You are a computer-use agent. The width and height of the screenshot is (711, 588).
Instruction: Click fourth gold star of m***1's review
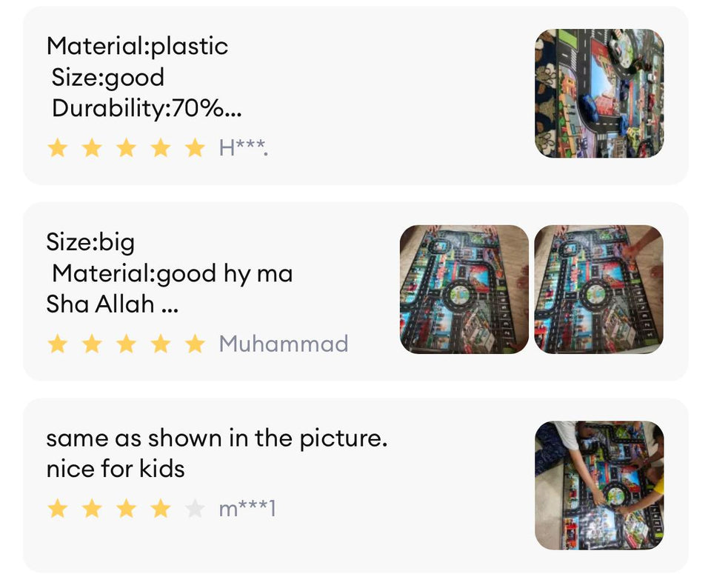[160, 509]
